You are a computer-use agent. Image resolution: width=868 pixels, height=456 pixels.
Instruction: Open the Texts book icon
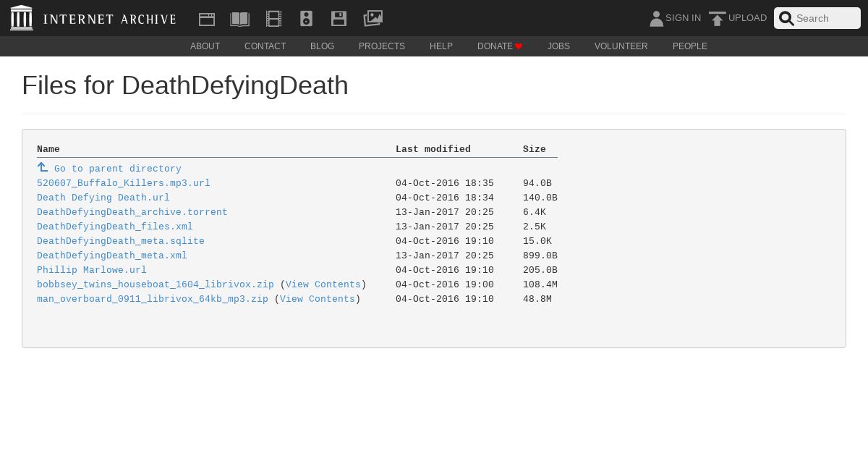[x=239, y=19]
